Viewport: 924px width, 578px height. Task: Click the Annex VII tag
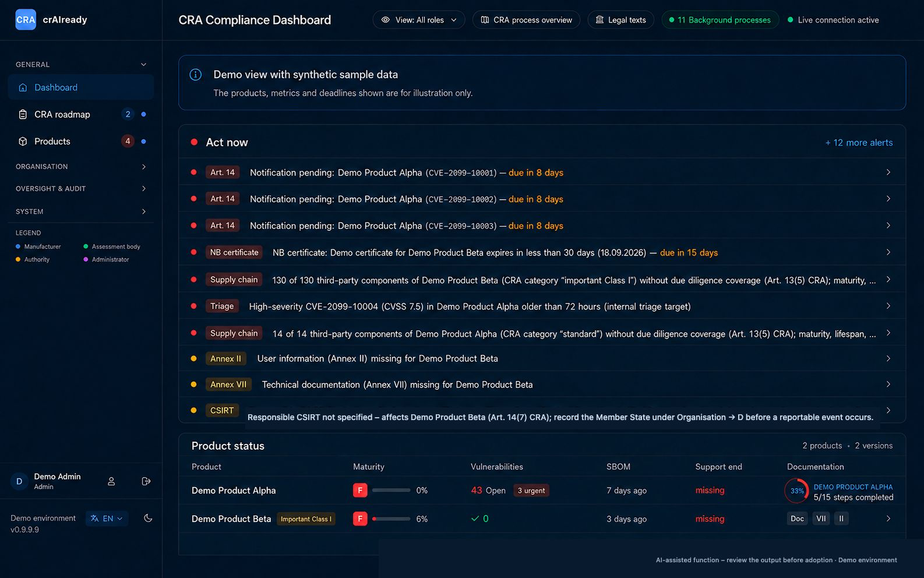click(228, 385)
